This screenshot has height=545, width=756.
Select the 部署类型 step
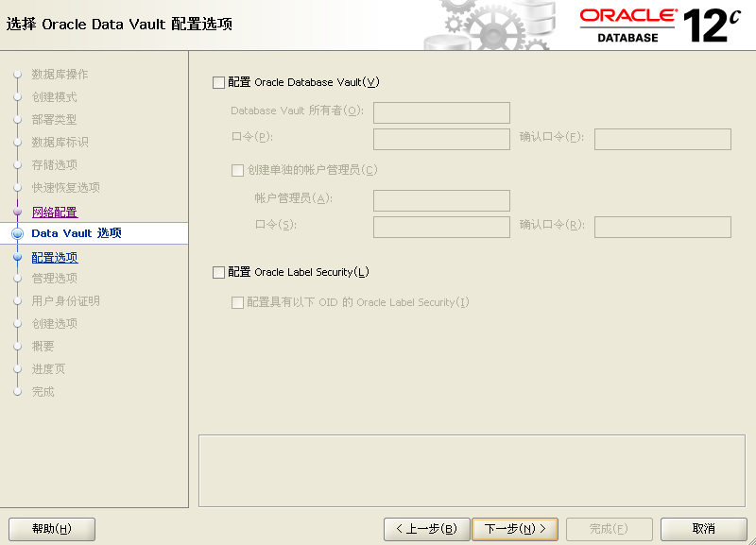tap(55, 120)
